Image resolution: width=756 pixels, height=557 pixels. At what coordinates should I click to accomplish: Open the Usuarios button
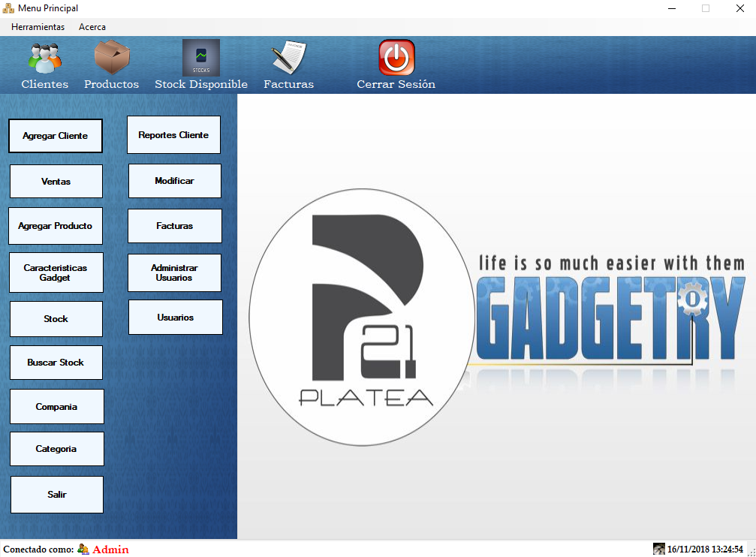coord(176,318)
